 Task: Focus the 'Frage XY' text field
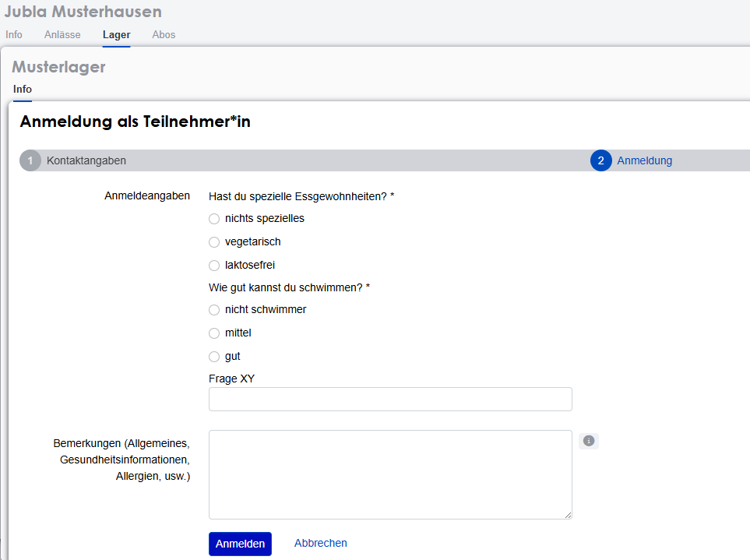click(x=390, y=400)
